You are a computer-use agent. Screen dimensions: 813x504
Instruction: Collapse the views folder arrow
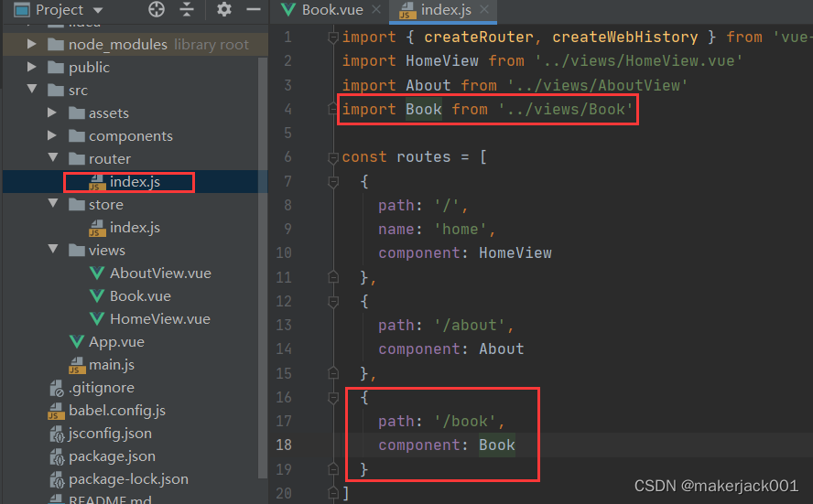(53, 250)
